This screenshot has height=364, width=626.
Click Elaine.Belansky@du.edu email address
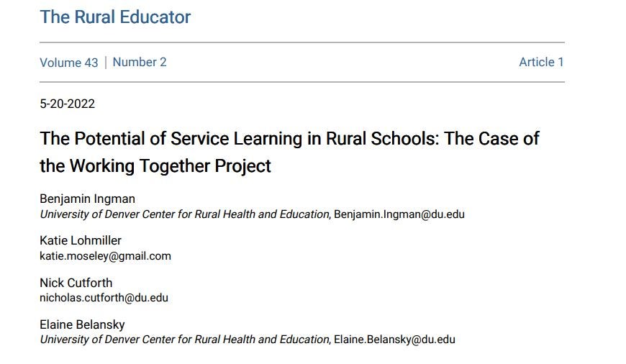click(394, 340)
